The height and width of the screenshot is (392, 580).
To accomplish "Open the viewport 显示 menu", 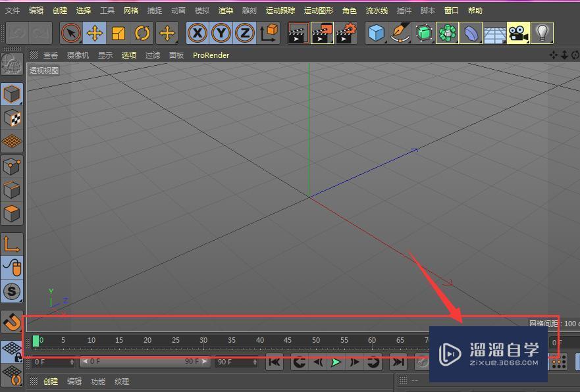I will point(105,55).
